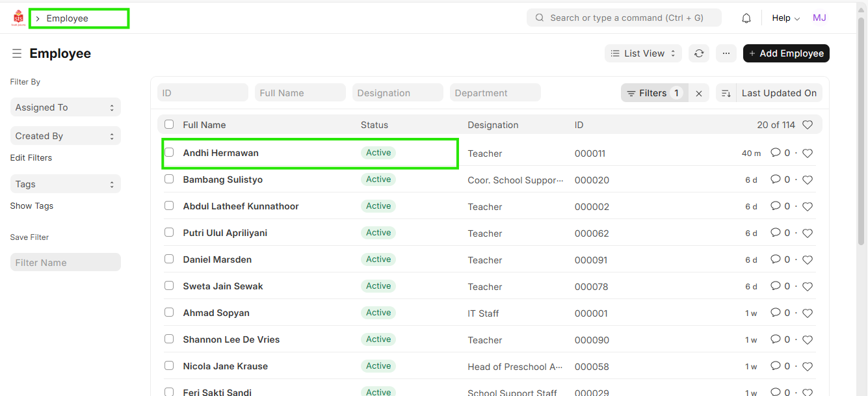Toggle the sidebar hamburger icon
868x396 pixels.
pyautogui.click(x=17, y=53)
